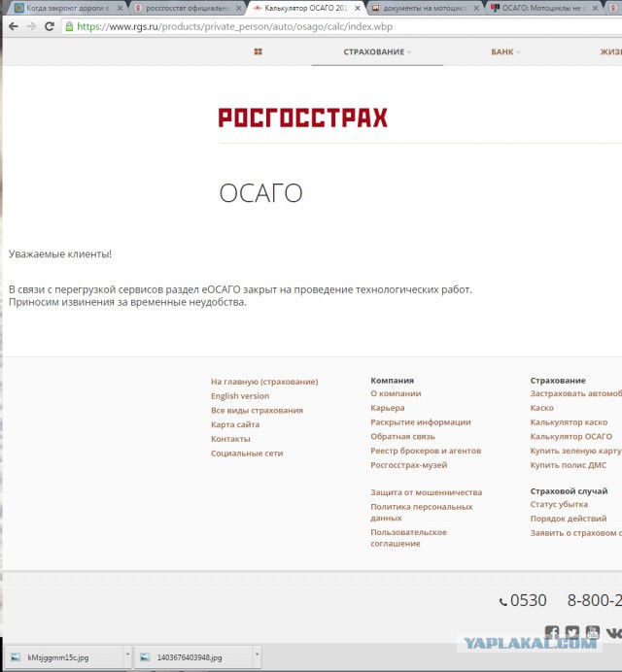Open the 'Контакты' footer link
622x672 pixels.
[x=230, y=439]
